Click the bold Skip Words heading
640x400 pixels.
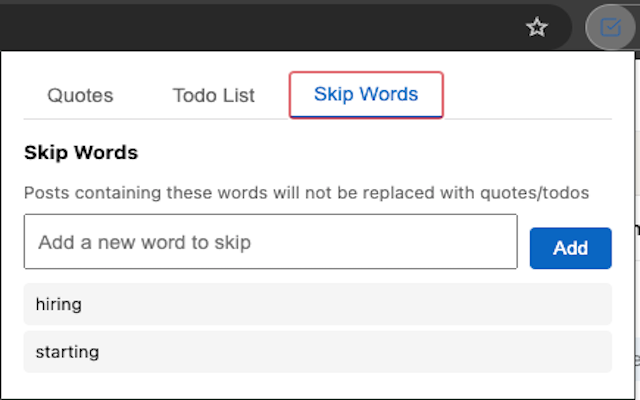[x=81, y=153]
